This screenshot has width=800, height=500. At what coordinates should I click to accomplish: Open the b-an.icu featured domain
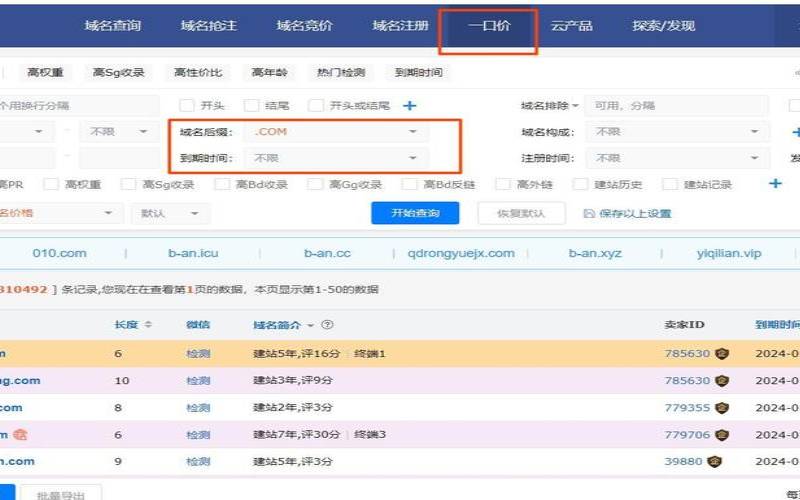[193, 253]
